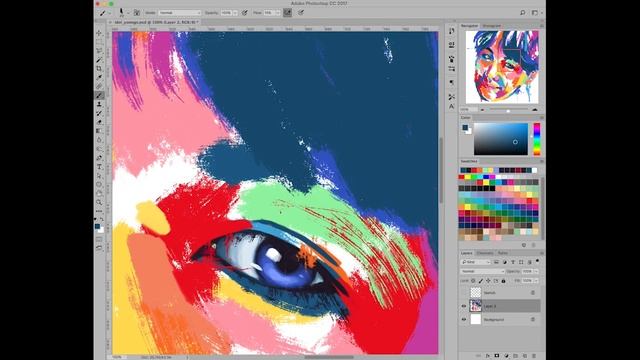Image resolution: width=640 pixels, height=360 pixels.
Task: Click the Navigator zoom out icon
Action: [483, 110]
